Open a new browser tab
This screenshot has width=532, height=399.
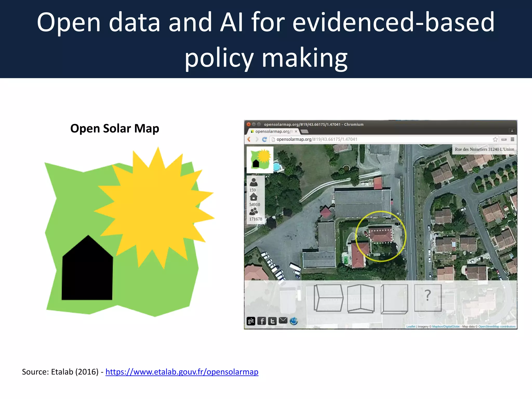tap(305, 131)
